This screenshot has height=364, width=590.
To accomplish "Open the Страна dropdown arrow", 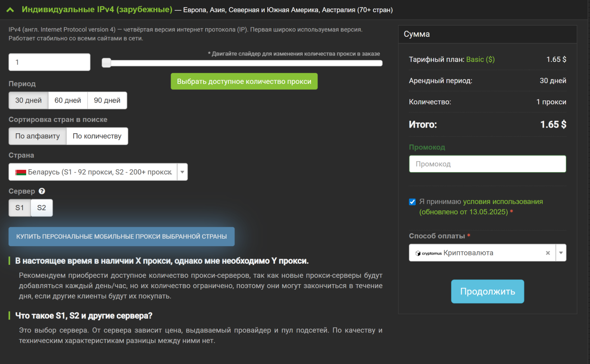I will coord(182,172).
